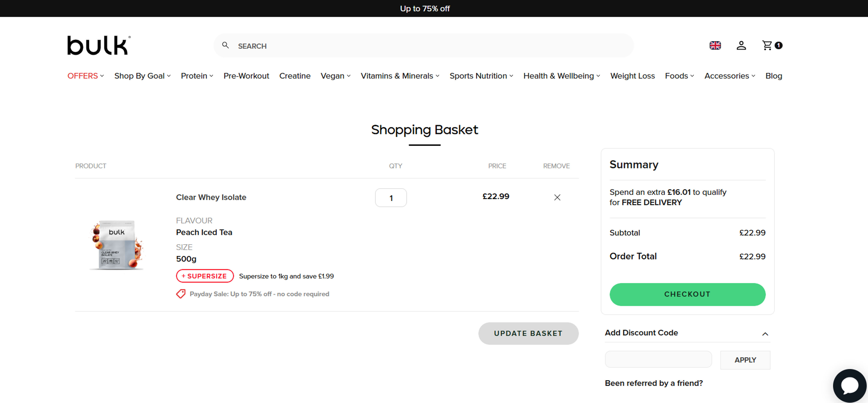Click the cart item count badge
The width and height of the screenshot is (868, 403).
click(778, 45)
